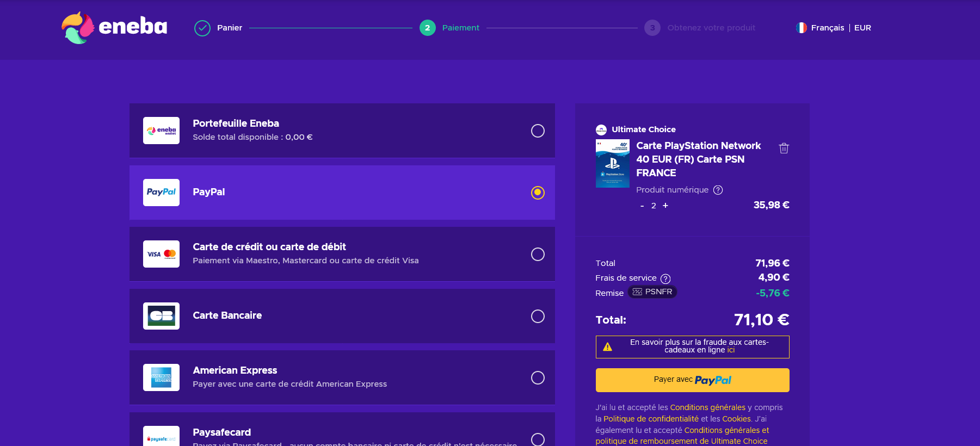
Task: Click the fraud warning triangle icon
Action: point(608,347)
